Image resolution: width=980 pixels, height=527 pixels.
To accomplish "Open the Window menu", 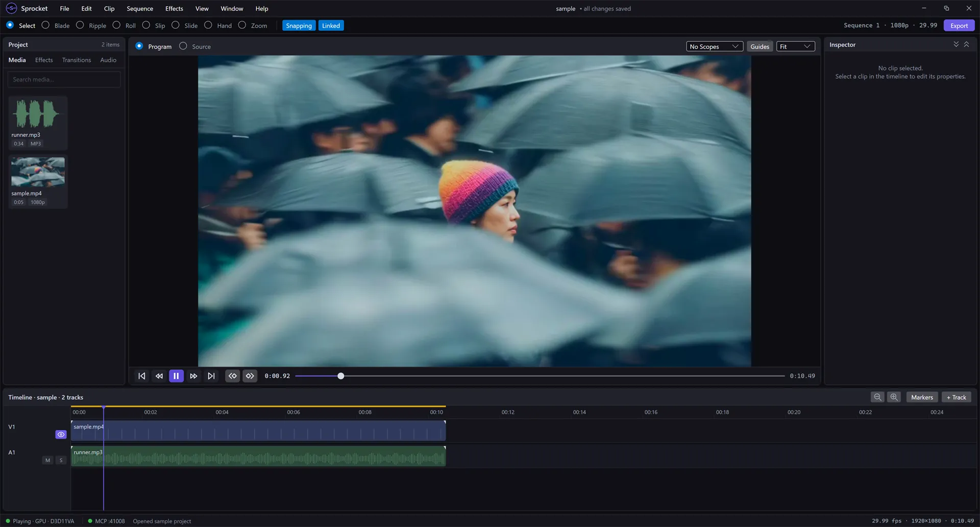I will (232, 9).
